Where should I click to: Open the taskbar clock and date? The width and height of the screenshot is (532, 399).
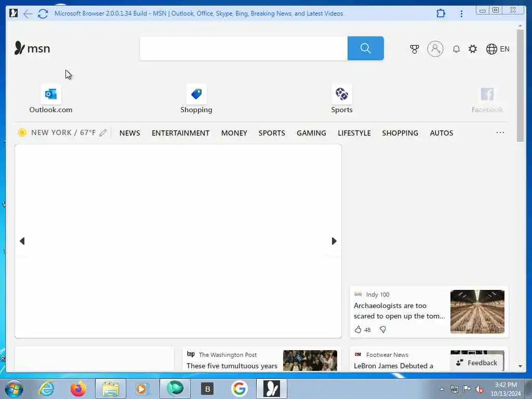point(506,389)
